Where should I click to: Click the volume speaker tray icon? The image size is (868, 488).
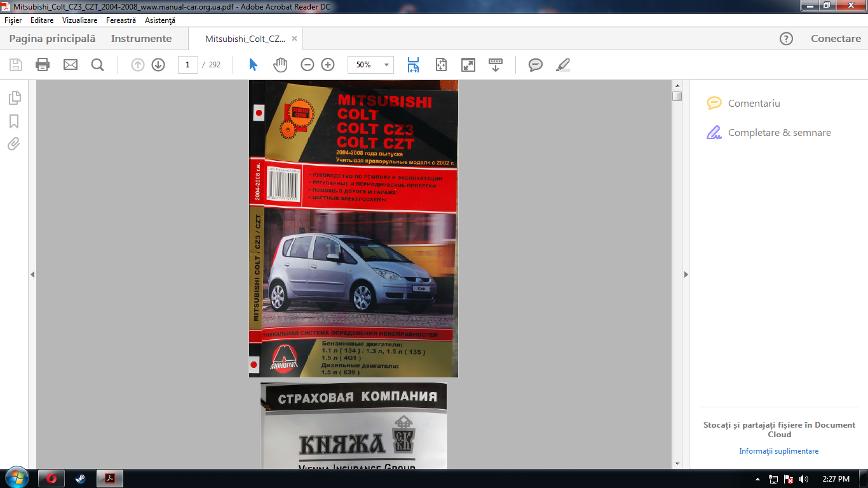804,479
